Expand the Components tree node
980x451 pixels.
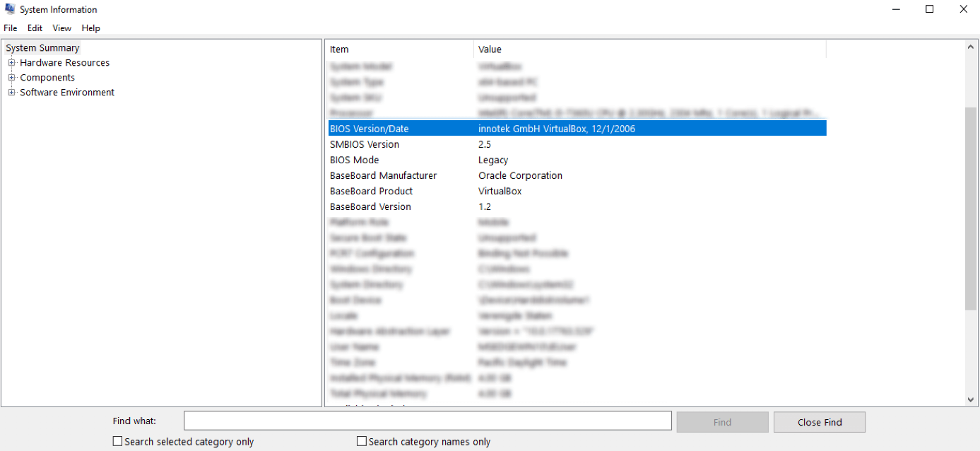click(11, 78)
